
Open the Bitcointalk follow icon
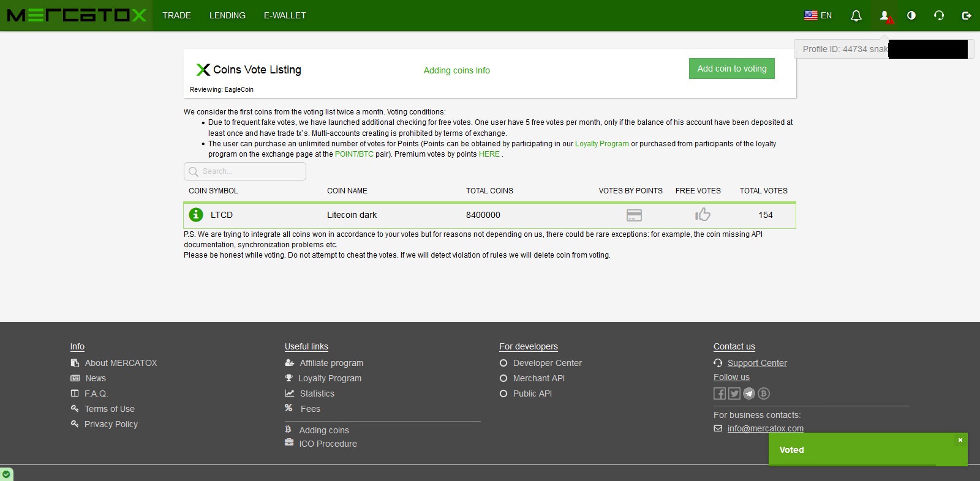coord(764,393)
